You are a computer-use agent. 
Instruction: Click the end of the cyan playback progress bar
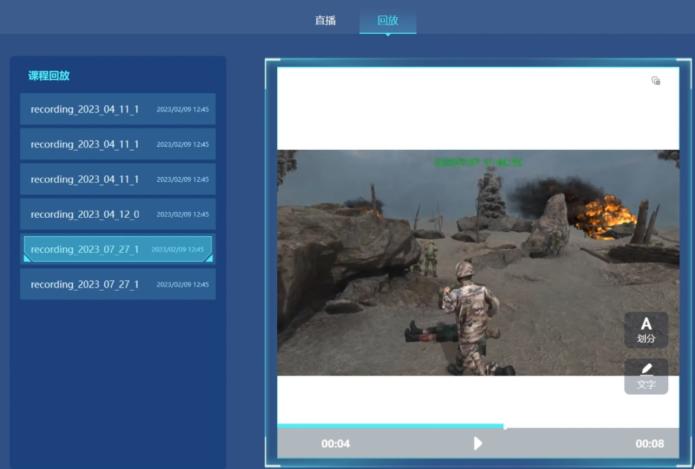[503, 426]
